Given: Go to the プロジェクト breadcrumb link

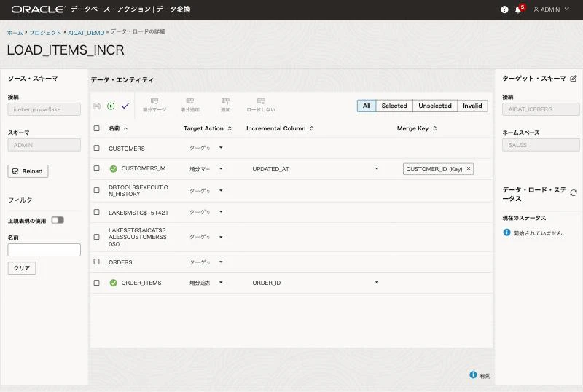Looking at the screenshot, I should tap(45, 33).
